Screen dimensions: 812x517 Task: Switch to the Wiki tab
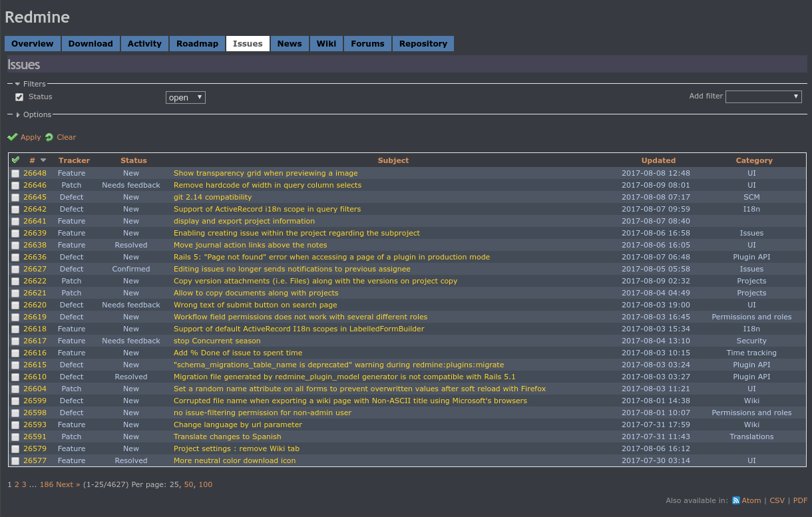coord(326,43)
